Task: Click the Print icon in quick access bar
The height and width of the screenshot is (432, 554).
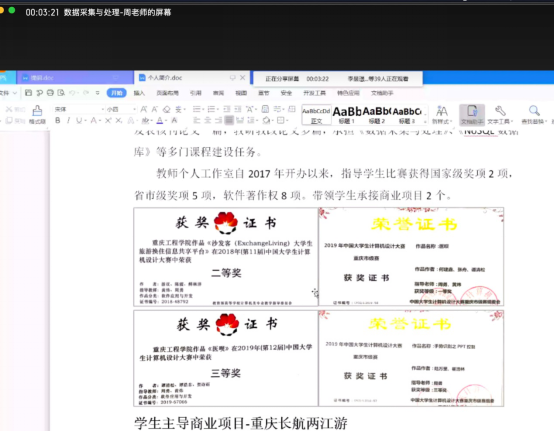Action: (50, 93)
